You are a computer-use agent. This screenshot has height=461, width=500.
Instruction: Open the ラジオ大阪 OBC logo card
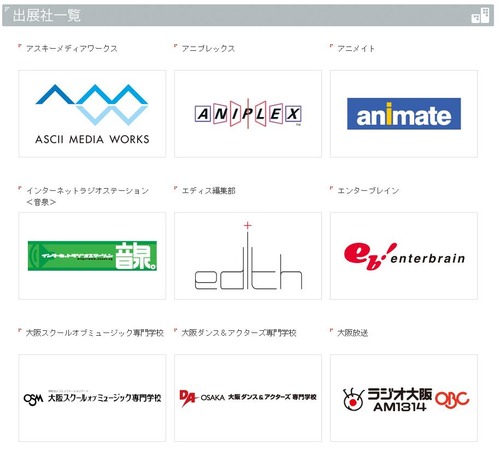404,398
